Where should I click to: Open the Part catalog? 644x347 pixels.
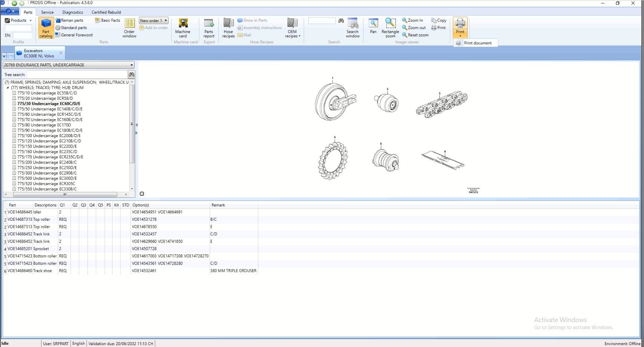[x=46, y=28]
